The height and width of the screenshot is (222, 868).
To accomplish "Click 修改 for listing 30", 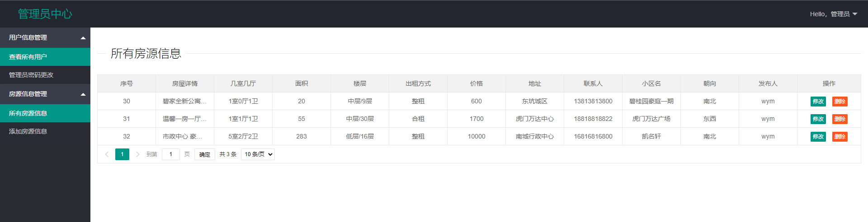I will point(818,102).
